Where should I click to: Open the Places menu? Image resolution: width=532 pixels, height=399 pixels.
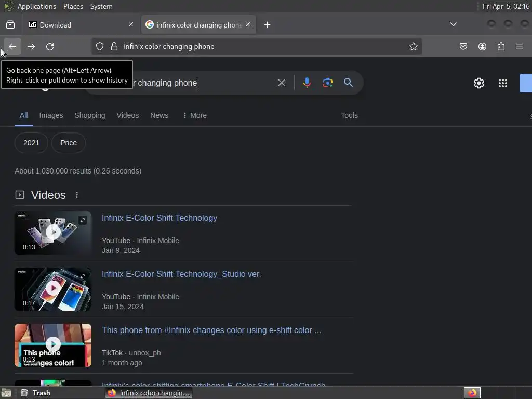click(x=73, y=6)
